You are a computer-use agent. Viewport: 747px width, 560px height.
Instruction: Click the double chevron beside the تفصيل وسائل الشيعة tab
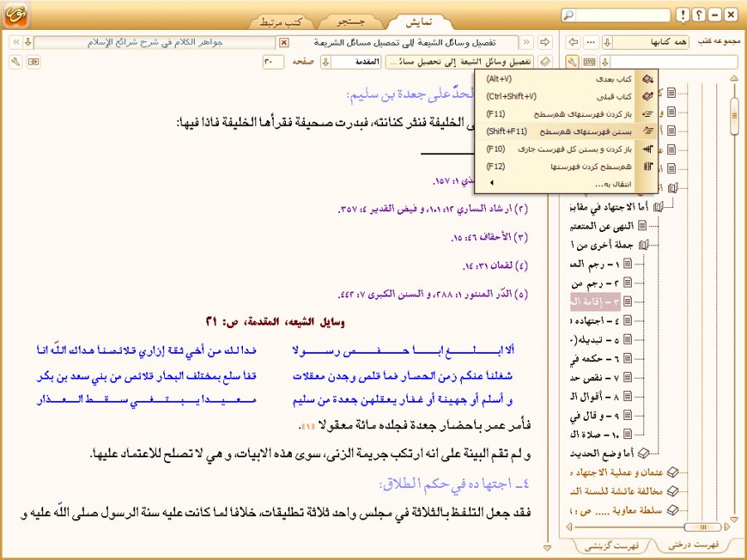tap(526, 42)
